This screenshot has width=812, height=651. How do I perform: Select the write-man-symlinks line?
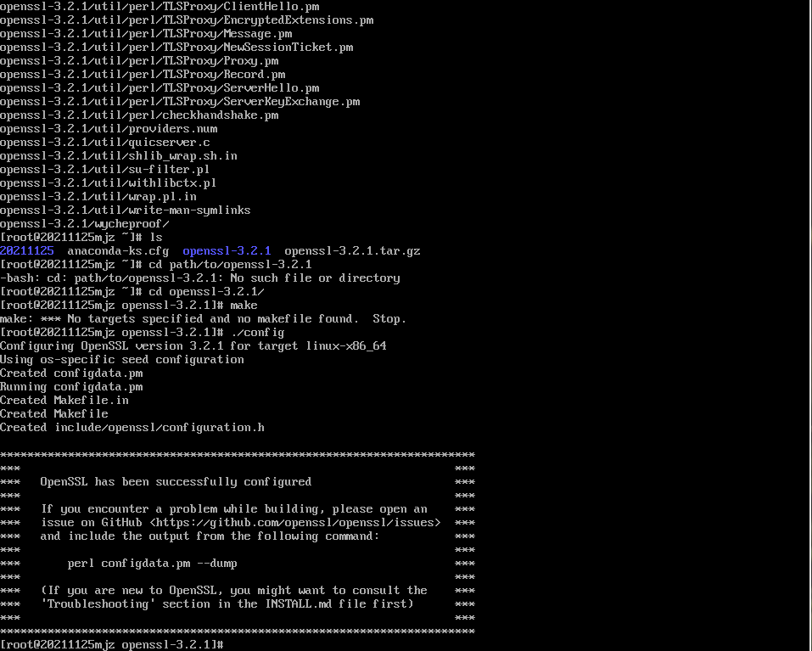tap(126, 210)
